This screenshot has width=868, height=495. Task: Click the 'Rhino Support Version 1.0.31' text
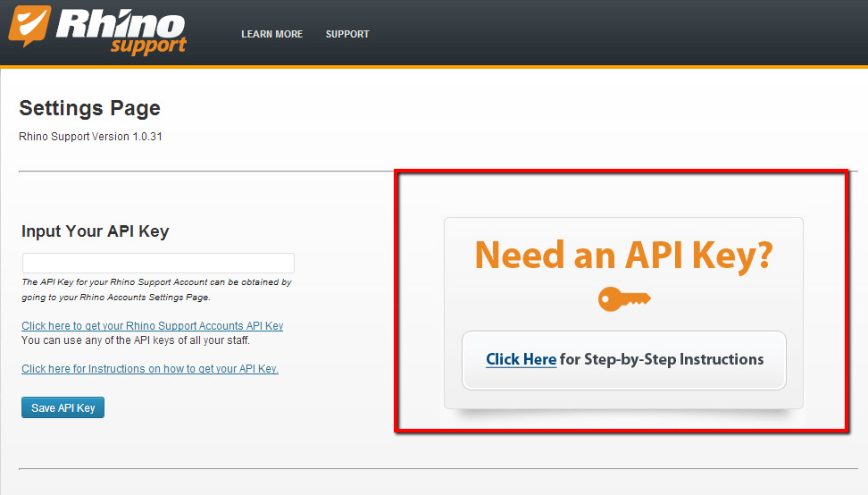pyautogui.click(x=90, y=136)
